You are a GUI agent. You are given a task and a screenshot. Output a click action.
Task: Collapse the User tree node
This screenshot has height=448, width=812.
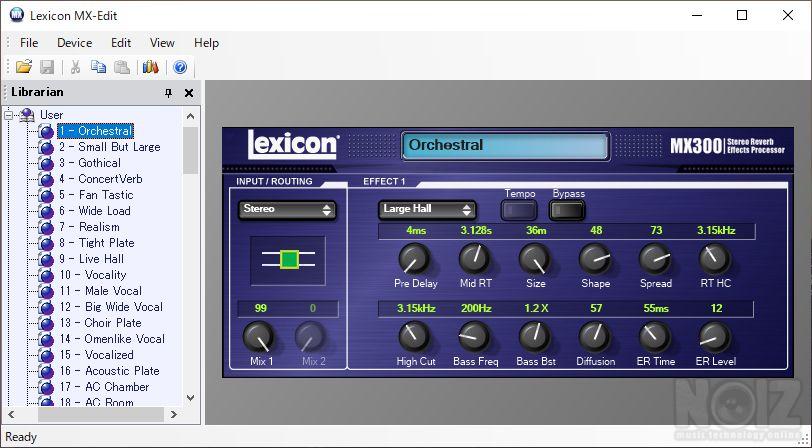(9, 115)
